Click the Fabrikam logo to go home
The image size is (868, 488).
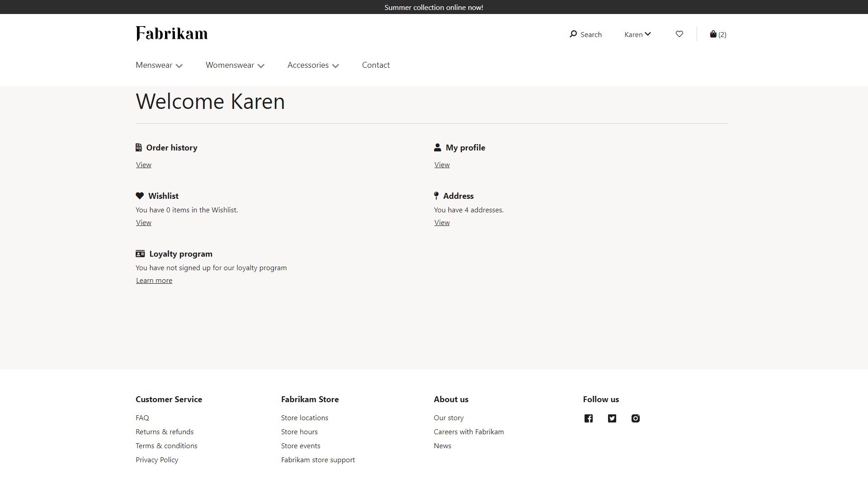[x=172, y=33]
